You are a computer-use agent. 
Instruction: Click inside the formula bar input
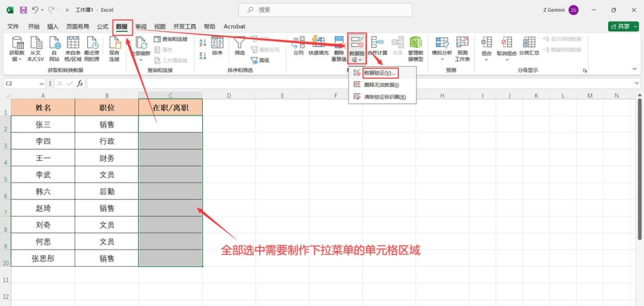tap(360, 84)
